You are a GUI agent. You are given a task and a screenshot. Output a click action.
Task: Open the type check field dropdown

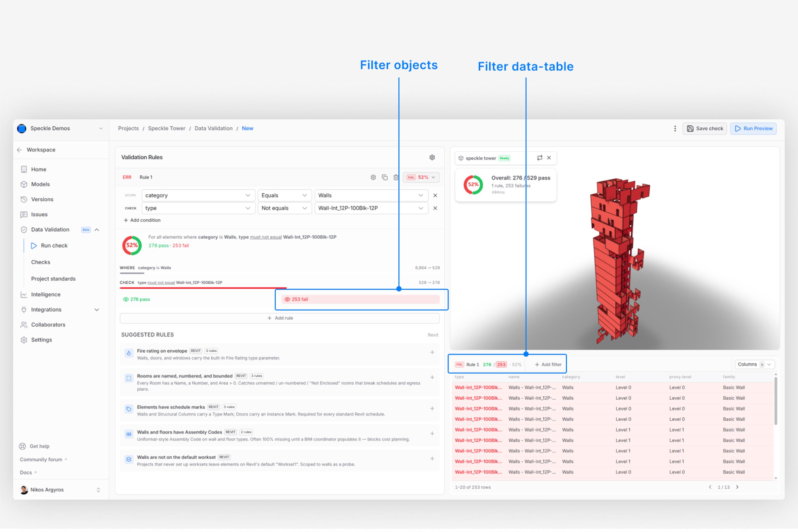[198, 208]
